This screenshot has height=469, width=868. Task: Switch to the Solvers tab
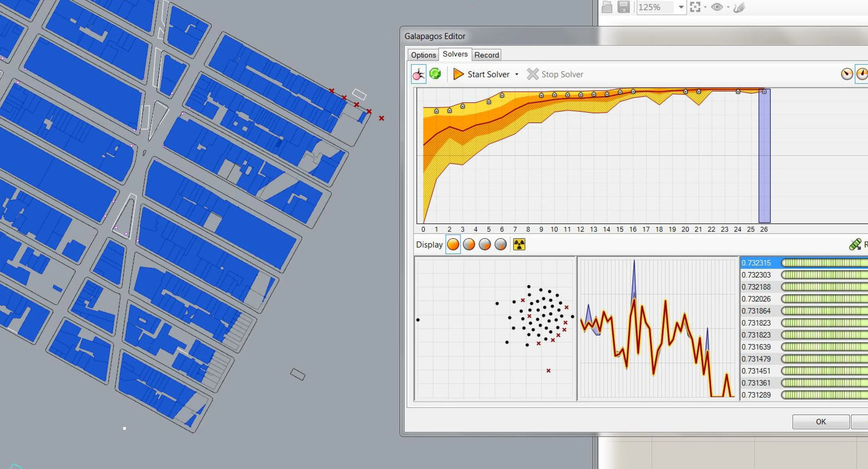455,54
